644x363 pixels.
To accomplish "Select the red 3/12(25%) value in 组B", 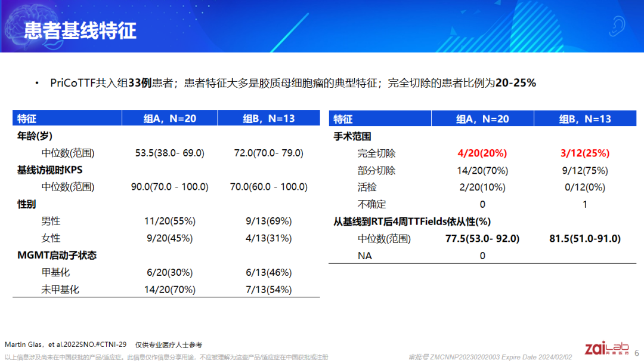I will [x=585, y=153].
